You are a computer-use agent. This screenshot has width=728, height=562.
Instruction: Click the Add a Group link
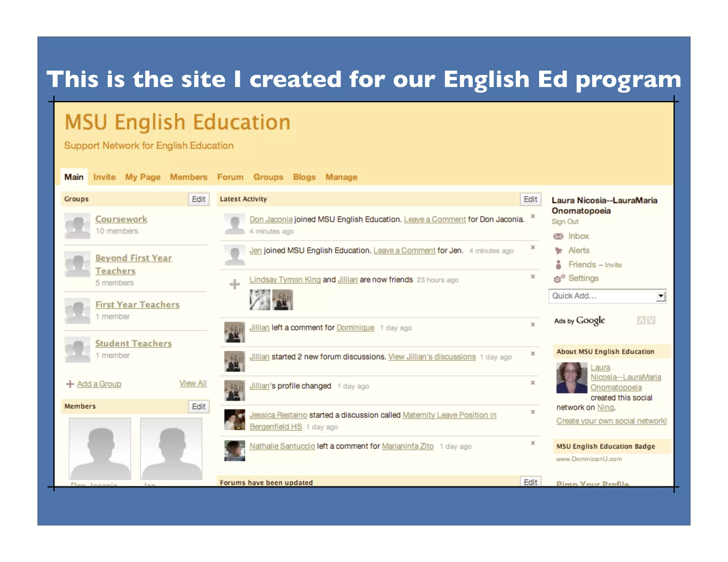pyautogui.click(x=99, y=384)
